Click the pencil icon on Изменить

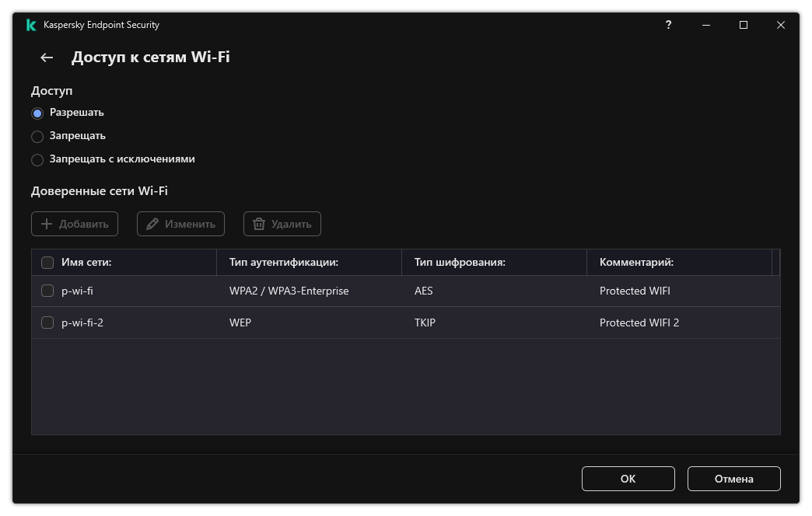coord(152,224)
